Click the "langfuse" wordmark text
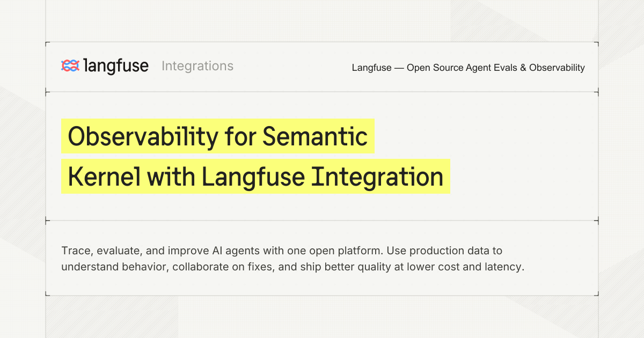Image resolution: width=644 pixels, height=338 pixels. tap(116, 66)
